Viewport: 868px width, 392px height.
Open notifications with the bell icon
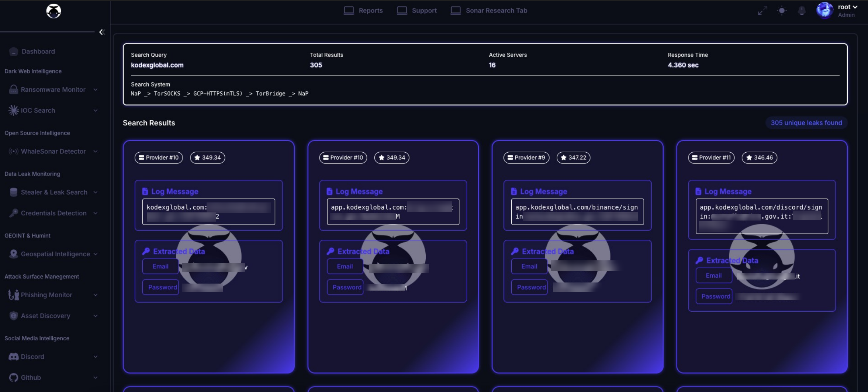tap(802, 11)
